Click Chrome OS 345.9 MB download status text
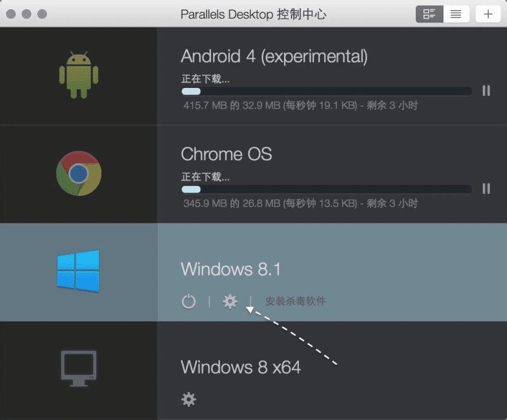 coord(300,203)
